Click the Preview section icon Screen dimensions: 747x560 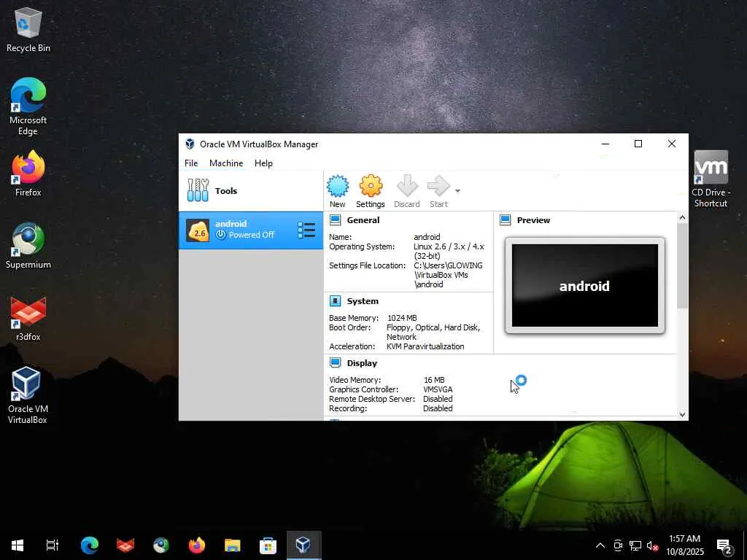point(506,220)
